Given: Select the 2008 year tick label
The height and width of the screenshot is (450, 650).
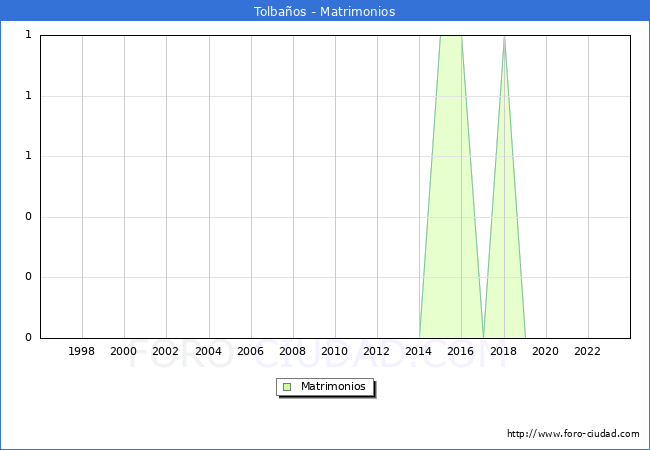Looking at the screenshot, I should (292, 352).
